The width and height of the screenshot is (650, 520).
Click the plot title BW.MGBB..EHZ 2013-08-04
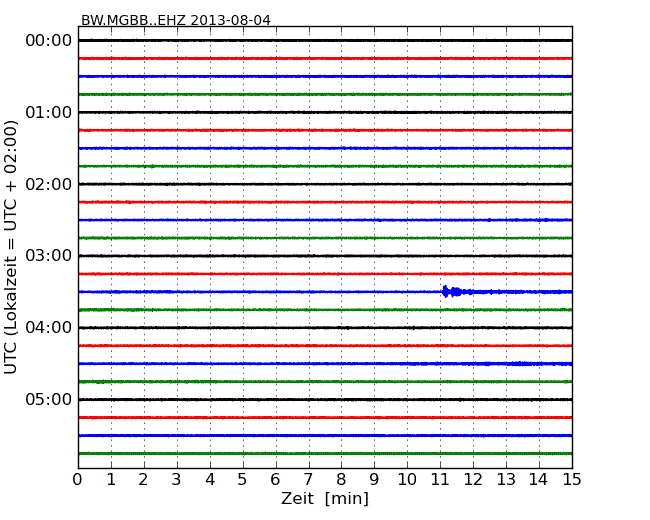tap(176, 20)
